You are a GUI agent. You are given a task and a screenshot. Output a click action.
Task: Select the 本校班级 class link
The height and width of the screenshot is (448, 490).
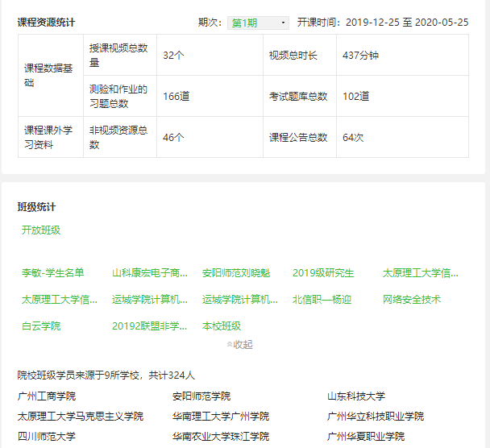pos(222,326)
